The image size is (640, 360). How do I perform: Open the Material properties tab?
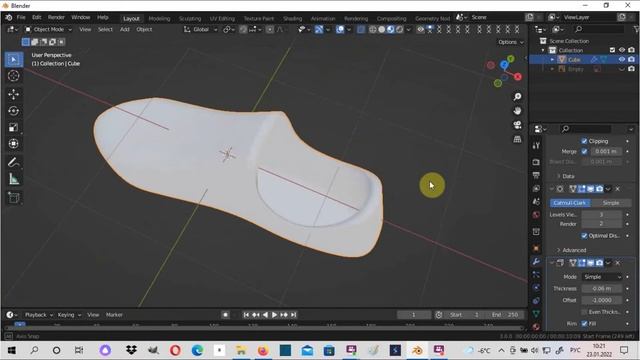pos(536,327)
